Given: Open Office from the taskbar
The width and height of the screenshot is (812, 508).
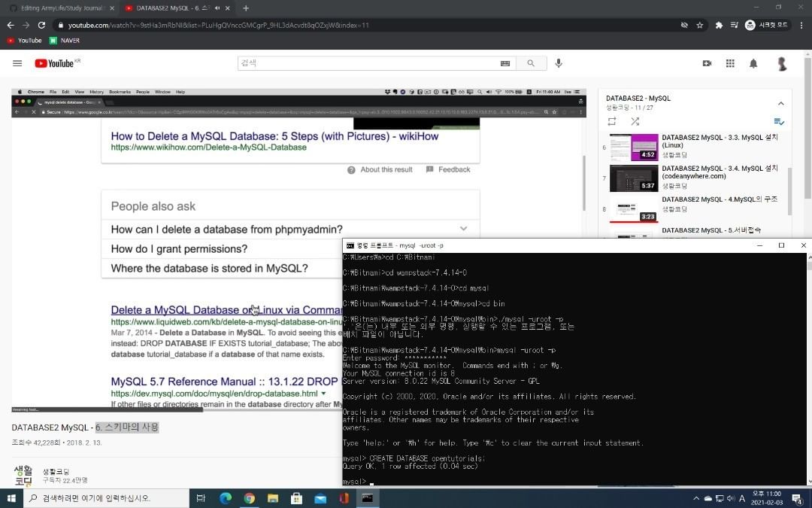Looking at the screenshot, I should 344,498.
